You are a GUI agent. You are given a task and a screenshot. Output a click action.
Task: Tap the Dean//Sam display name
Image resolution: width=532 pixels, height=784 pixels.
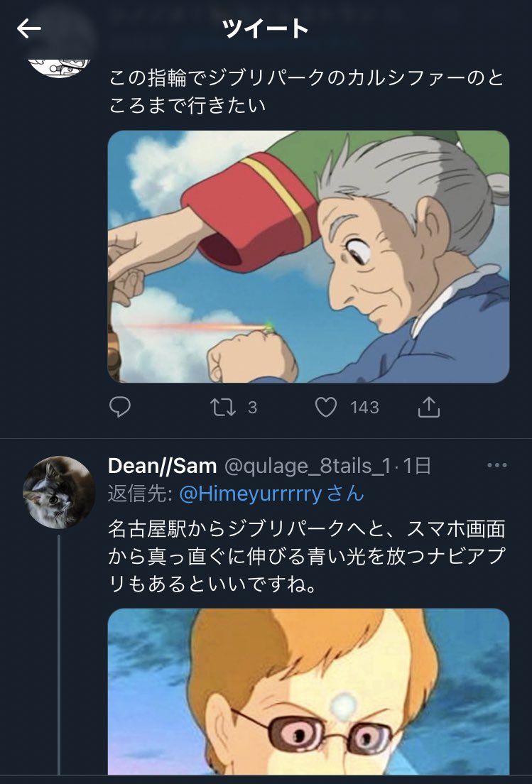tap(163, 466)
